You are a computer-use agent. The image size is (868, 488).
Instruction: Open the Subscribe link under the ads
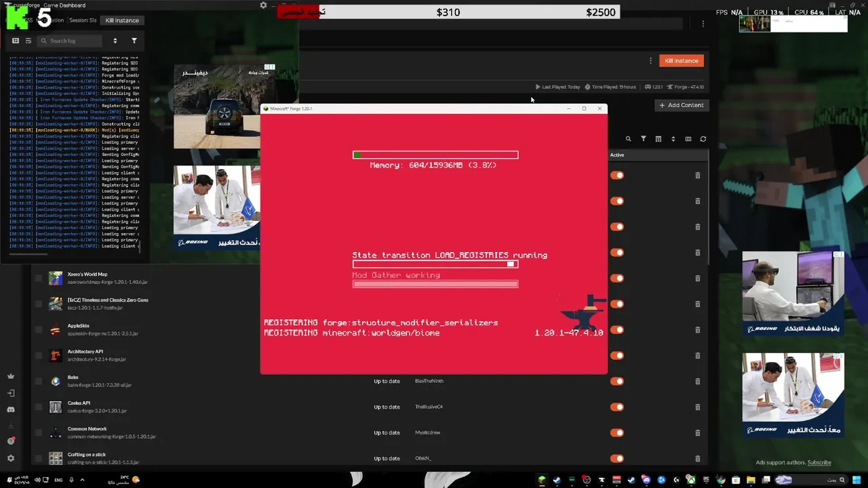818,463
